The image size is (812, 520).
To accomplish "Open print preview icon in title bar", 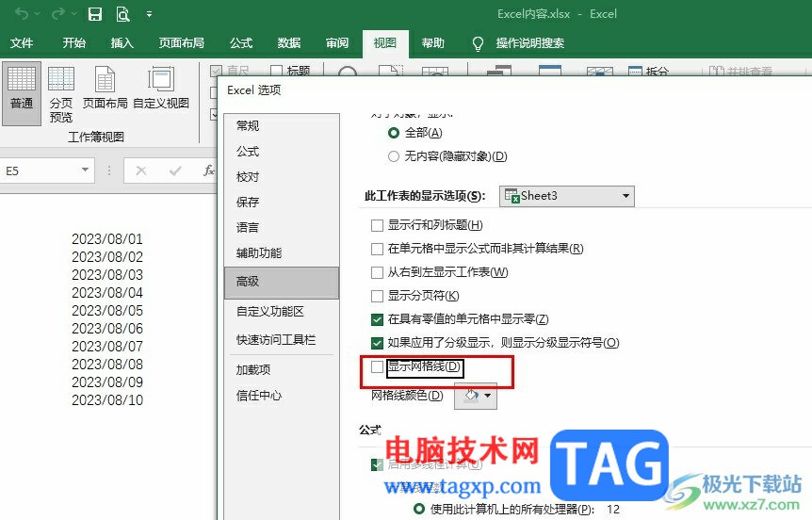I will coord(122,14).
